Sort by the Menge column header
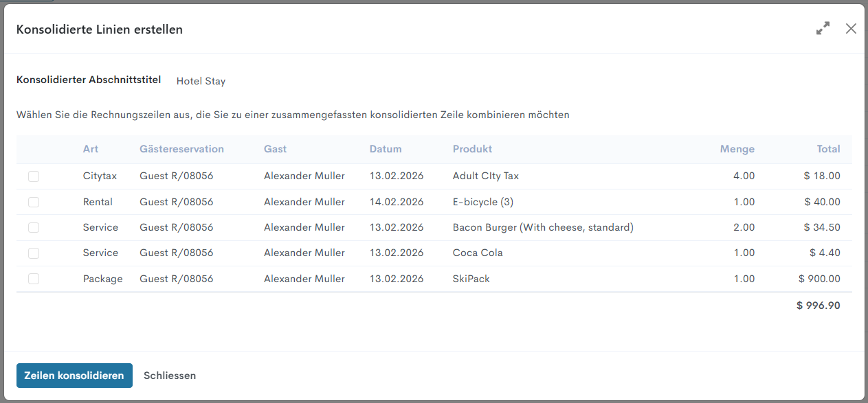Image resolution: width=868 pixels, height=403 pixels. 737,149
